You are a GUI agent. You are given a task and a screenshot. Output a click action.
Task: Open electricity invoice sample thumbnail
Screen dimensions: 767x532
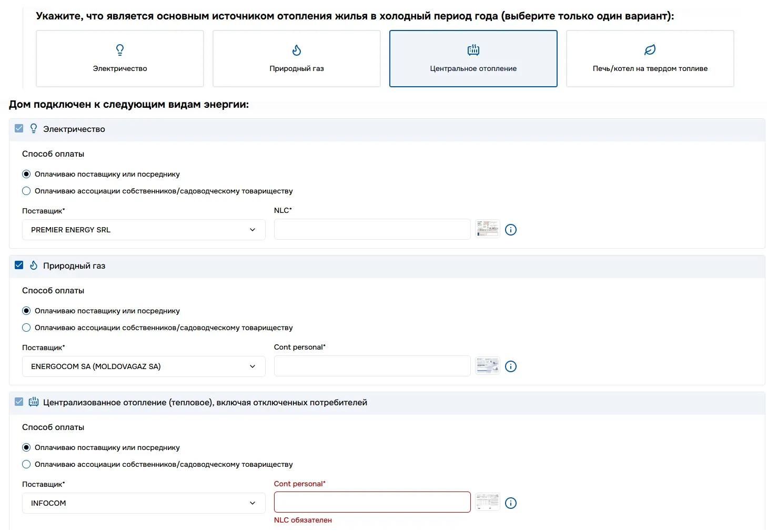point(488,229)
